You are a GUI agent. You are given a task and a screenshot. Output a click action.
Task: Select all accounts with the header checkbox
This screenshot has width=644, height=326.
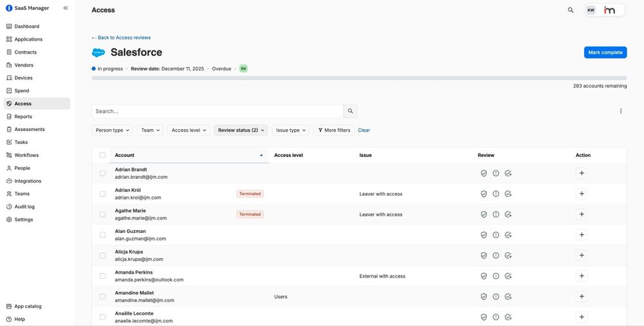102,155
